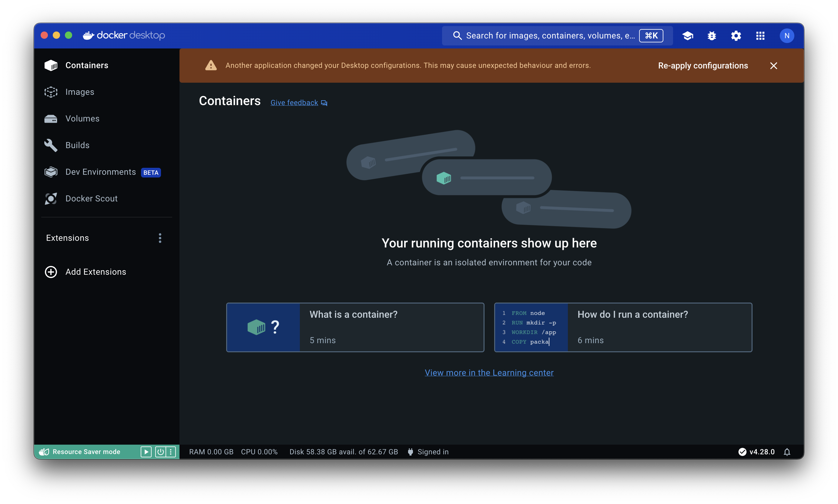Click Re-apply configurations
This screenshot has height=504, width=838.
[703, 65]
